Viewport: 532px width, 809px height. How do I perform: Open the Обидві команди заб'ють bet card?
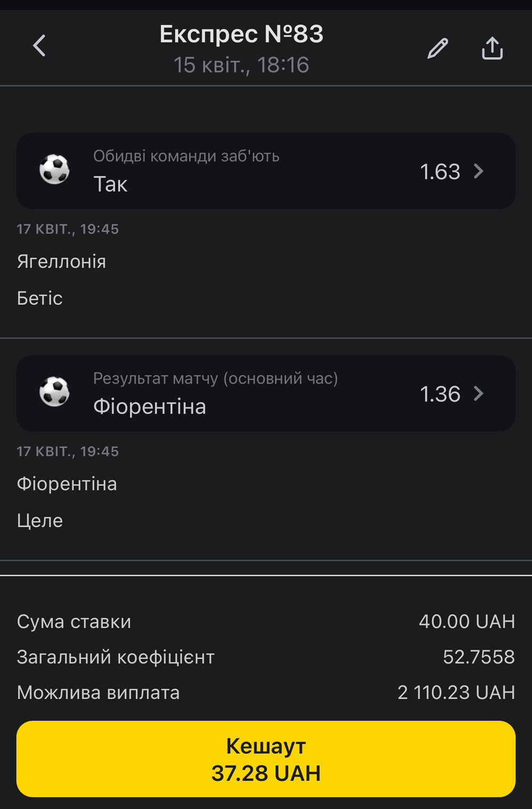point(266,171)
